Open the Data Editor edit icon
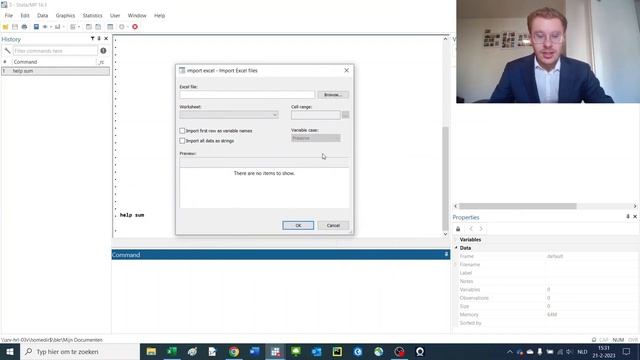The width and height of the screenshot is (640, 360). point(89,27)
